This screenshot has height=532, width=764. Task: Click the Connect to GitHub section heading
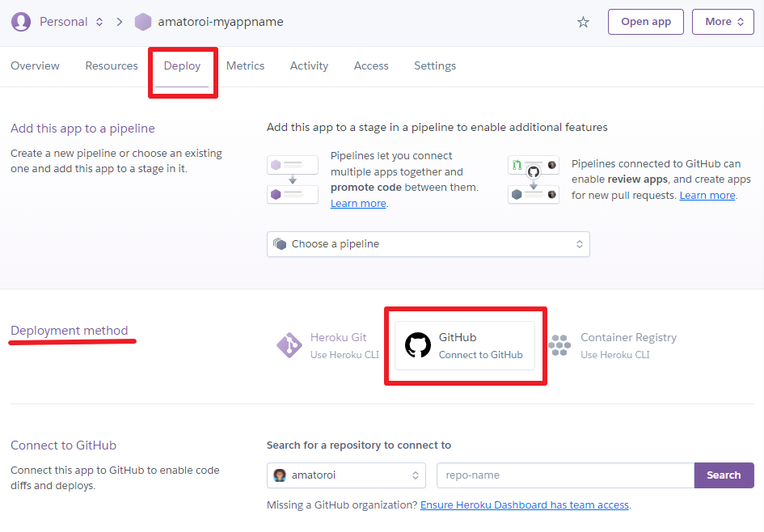click(x=63, y=445)
